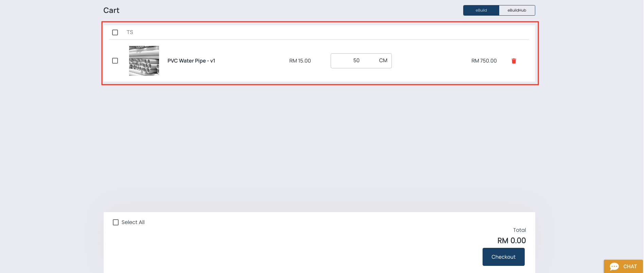
Task: Switch to the eBuildHub tab
Action: pyautogui.click(x=517, y=10)
